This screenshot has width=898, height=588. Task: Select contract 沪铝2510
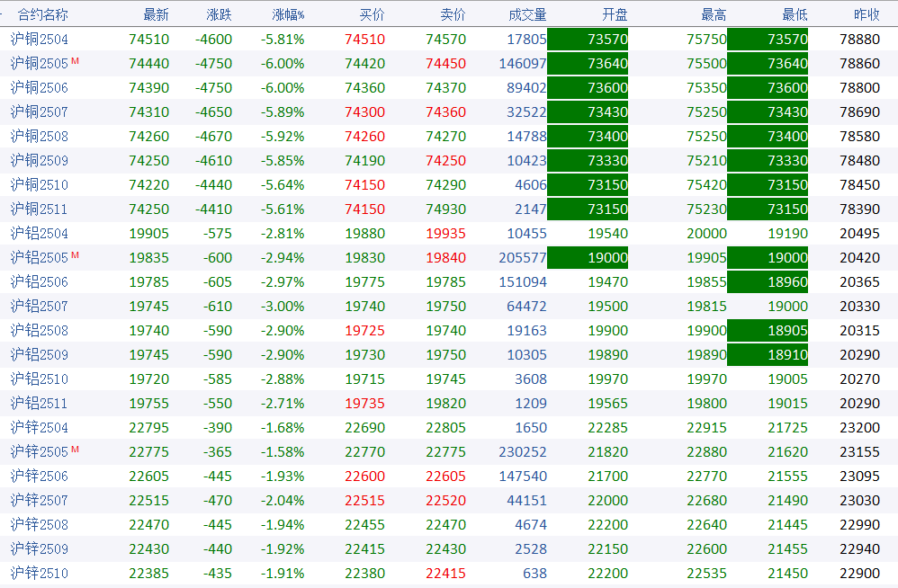(x=39, y=379)
